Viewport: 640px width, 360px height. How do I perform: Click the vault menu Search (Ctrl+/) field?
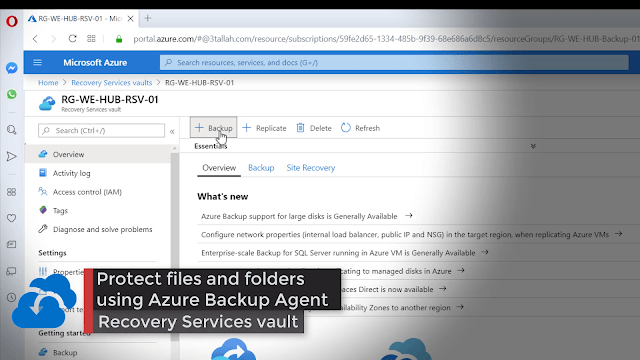click(101, 130)
